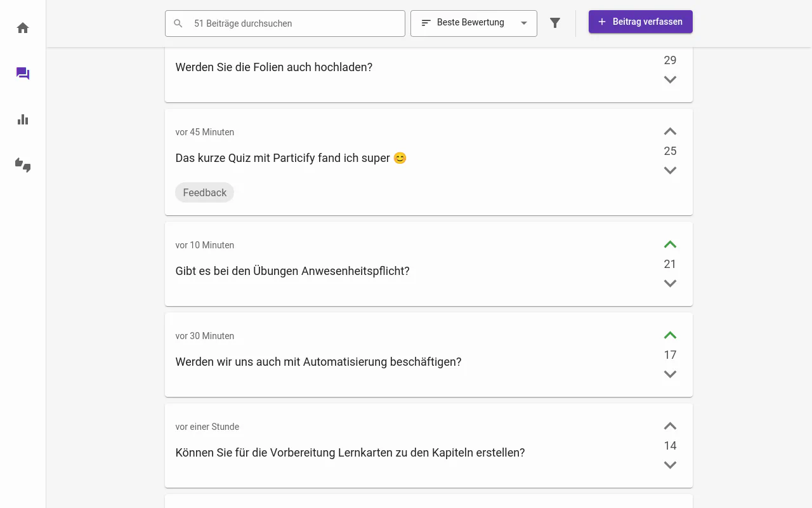
Task: Downvote the Automatisierung question
Action: click(670, 374)
